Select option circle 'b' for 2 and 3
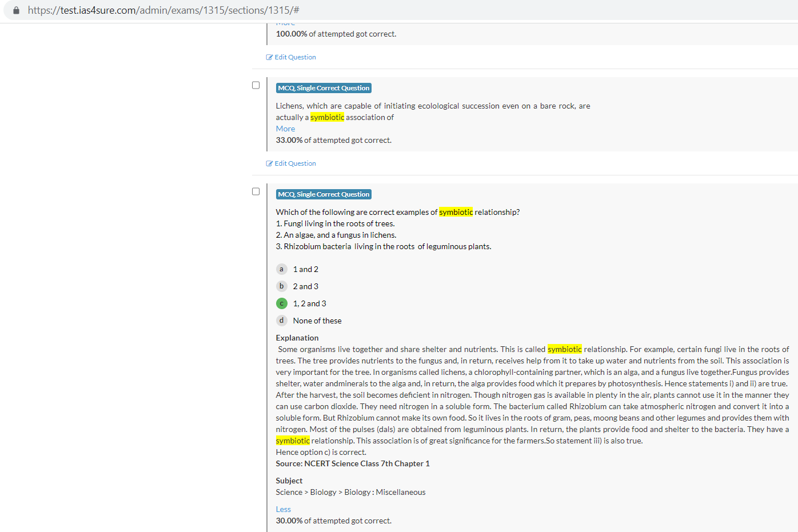798x532 pixels. click(281, 286)
